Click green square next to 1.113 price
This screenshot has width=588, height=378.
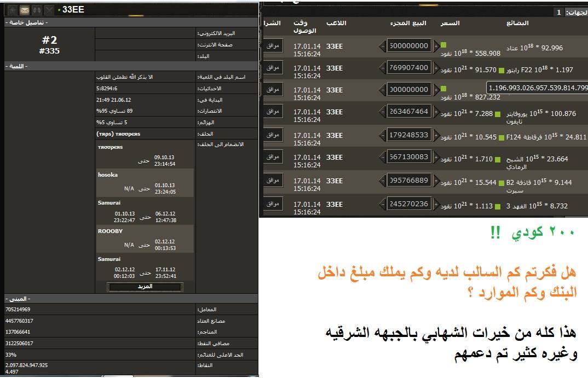(x=498, y=206)
